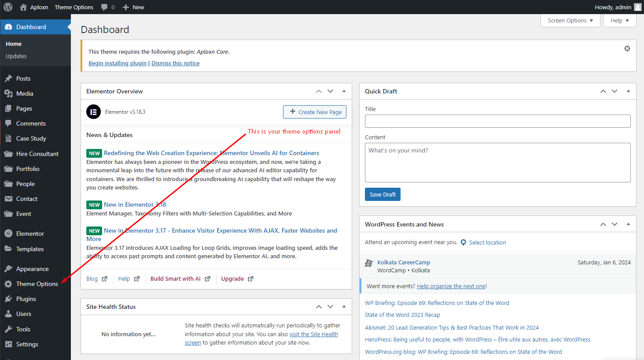
Task: Click the Media icon in the sidebar
Action: tap(8, 93)
